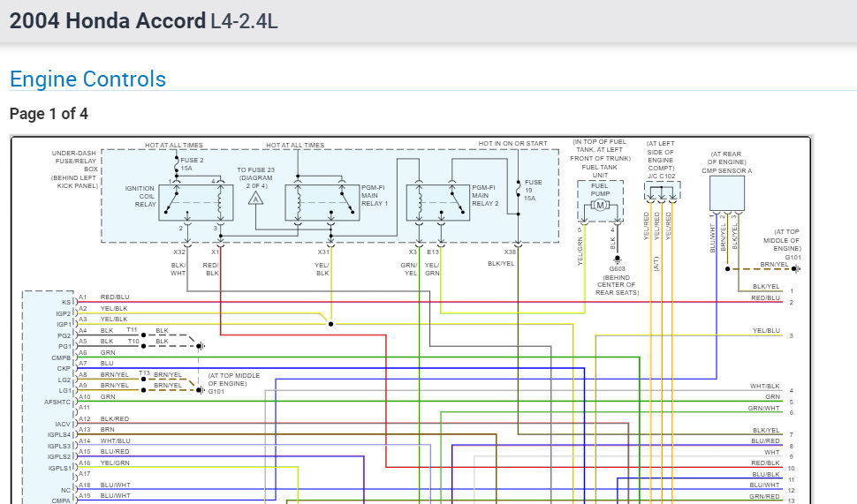Click the PGM-FI Main Relay 2 label
Screen dimensions: 857x504
[485, 195]
